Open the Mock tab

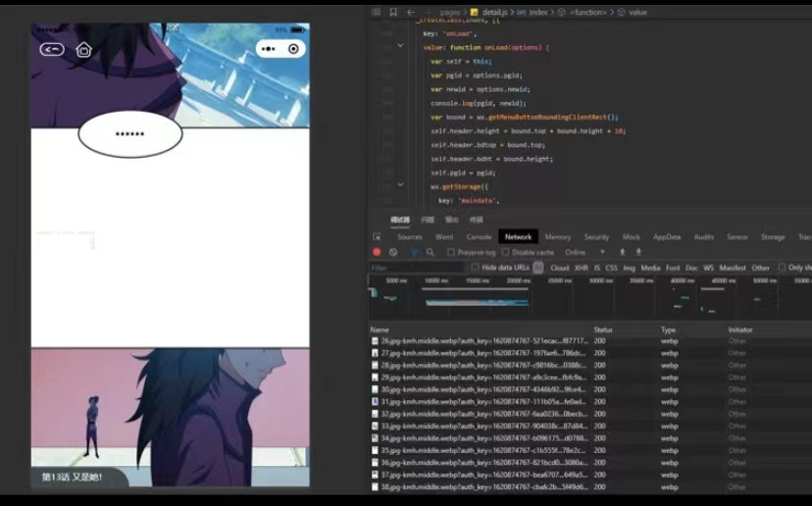click(632, 236)
